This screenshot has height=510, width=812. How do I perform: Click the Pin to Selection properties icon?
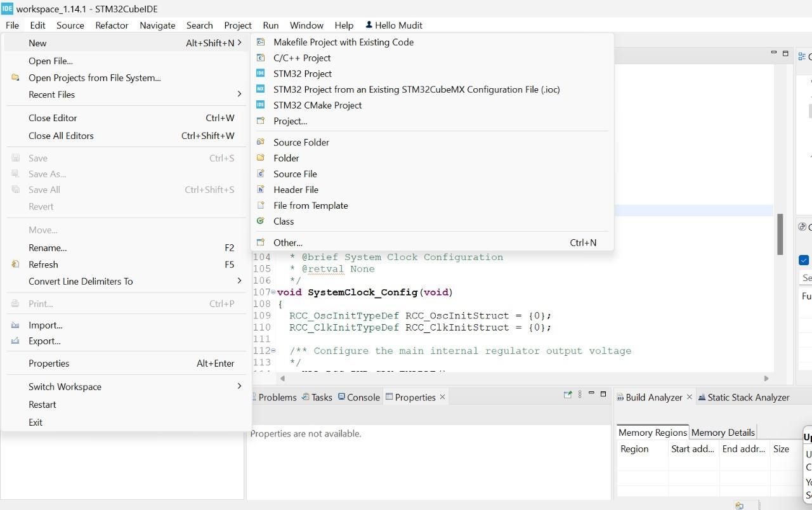coord(567,395)
